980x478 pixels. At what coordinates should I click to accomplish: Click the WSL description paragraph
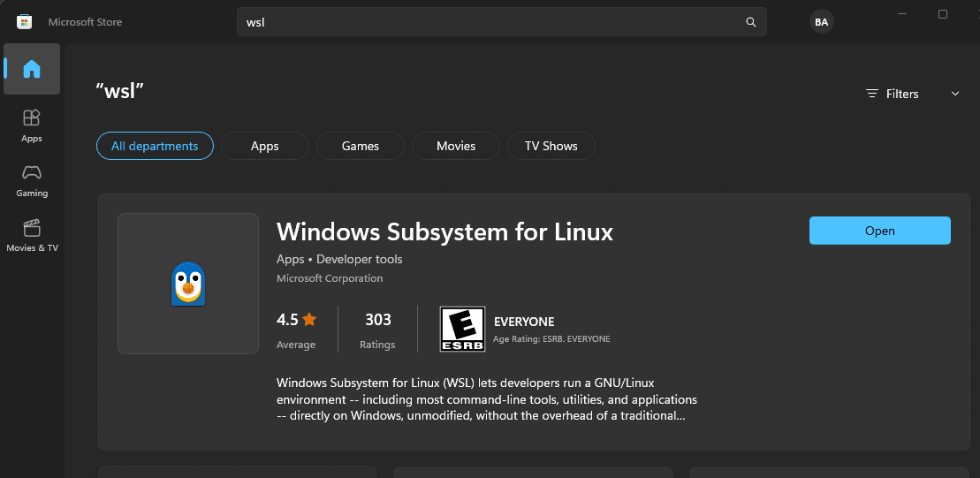(x=487, y=398)
